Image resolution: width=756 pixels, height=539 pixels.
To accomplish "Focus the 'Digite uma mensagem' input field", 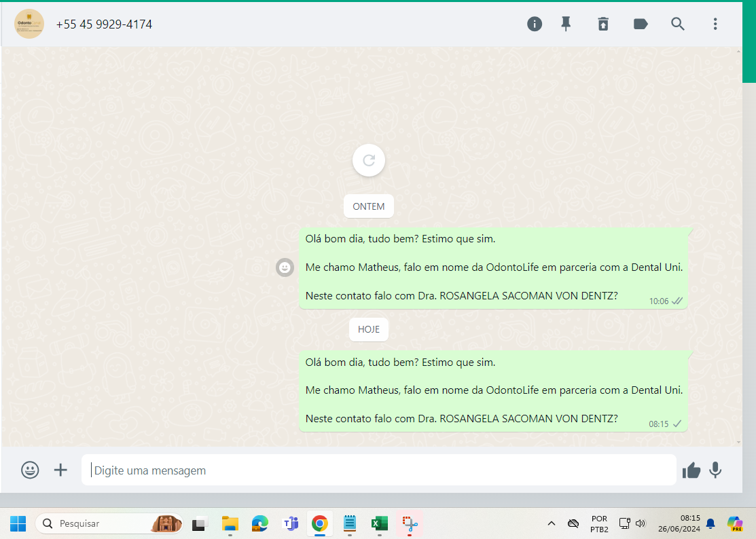I will click(x=378, y=470).
